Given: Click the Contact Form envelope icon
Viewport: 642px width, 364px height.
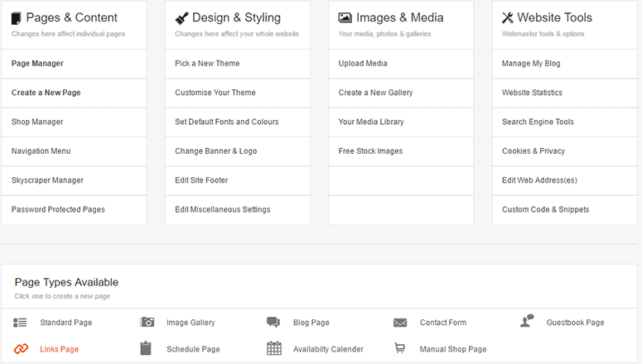Looking at the screenshot, I should click(400, 323).
